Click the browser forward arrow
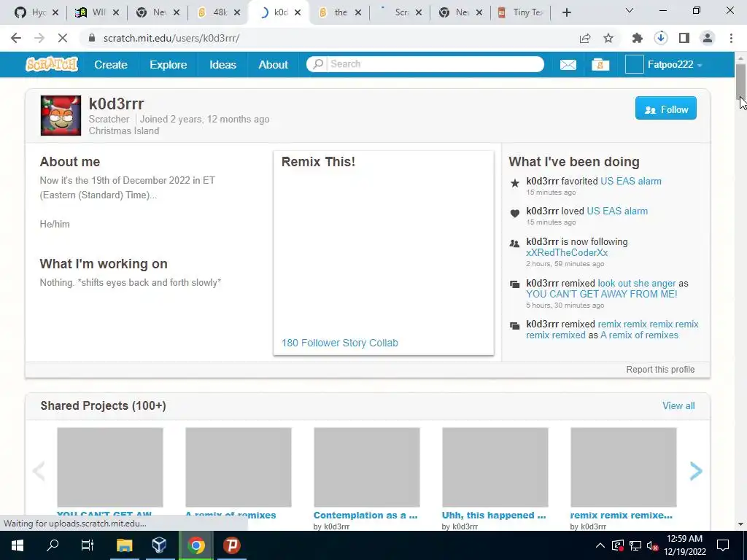The height and width of the screenshot is (560, 747). pyautogui.click(x=39, y=38)
